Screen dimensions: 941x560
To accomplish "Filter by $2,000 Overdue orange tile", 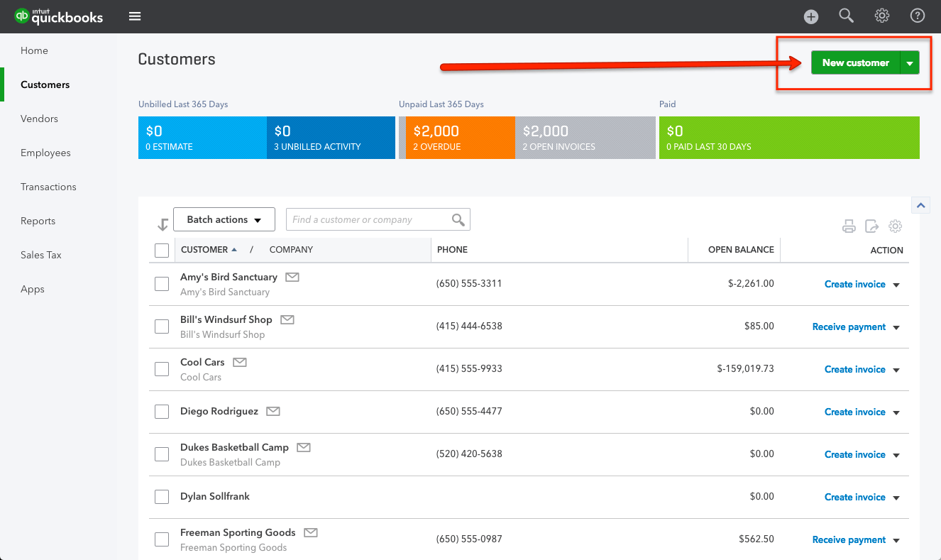I will (460, 138).
